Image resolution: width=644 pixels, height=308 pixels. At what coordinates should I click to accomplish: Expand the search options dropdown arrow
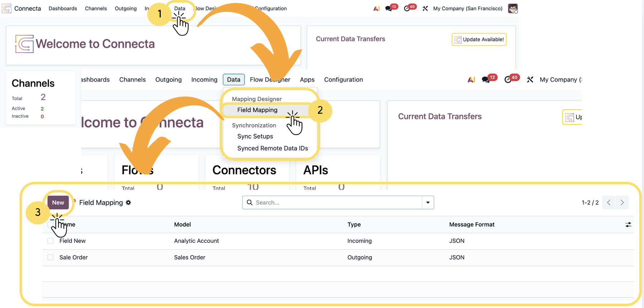[x=428, y=203]
